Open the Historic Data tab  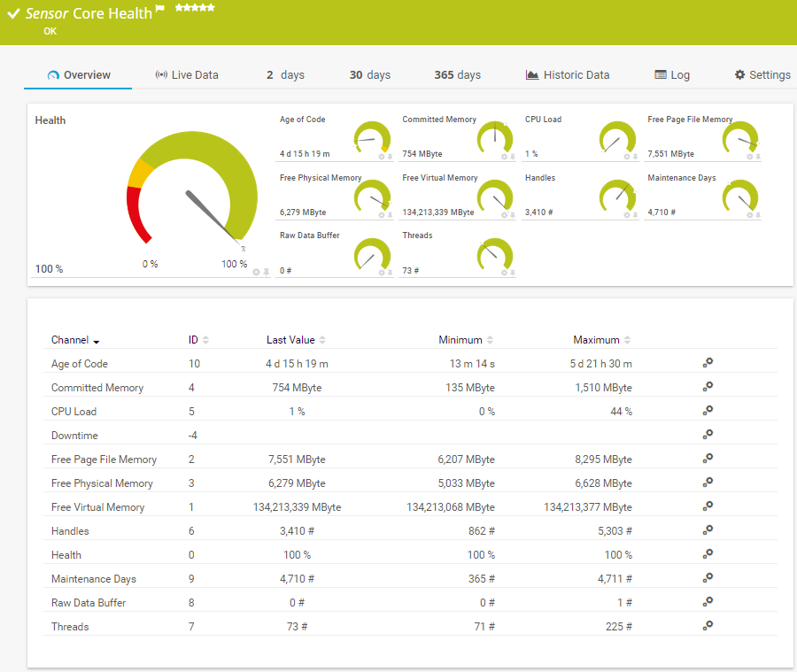point(568,75)
